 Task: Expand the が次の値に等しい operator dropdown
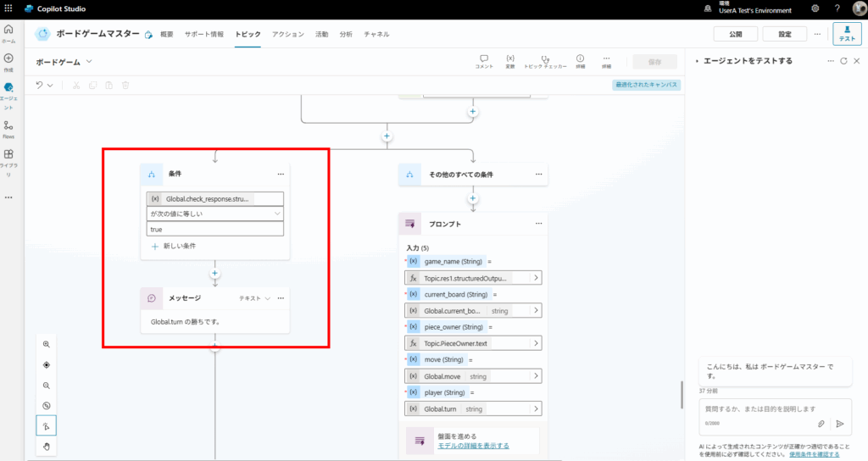[214, 214]
